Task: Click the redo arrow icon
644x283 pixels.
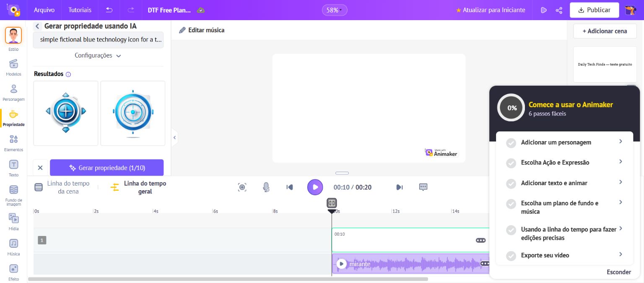Action: (131, 10)
